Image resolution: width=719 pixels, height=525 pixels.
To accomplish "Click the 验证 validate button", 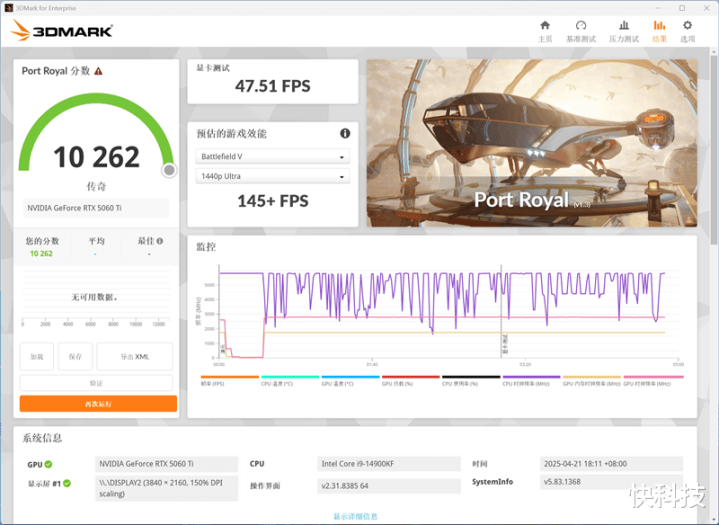I will [96, 383].
